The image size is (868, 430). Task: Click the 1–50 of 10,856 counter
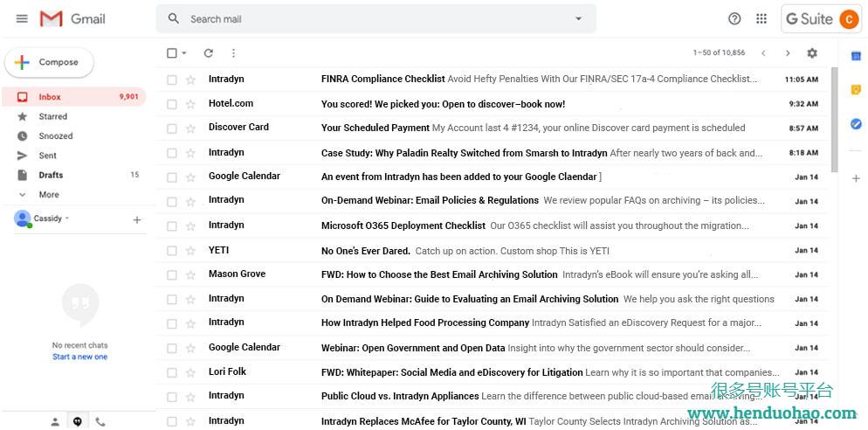click(719, 52)
